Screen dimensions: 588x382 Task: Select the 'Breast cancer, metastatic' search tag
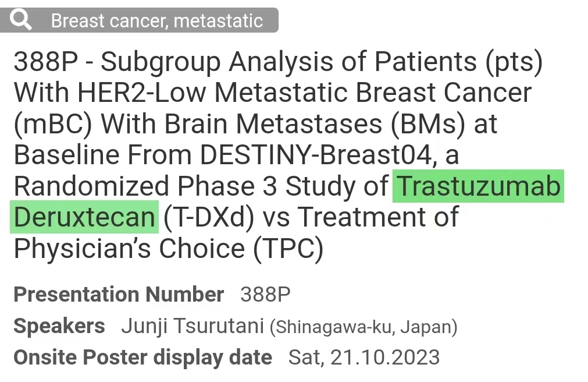point(157,21)
